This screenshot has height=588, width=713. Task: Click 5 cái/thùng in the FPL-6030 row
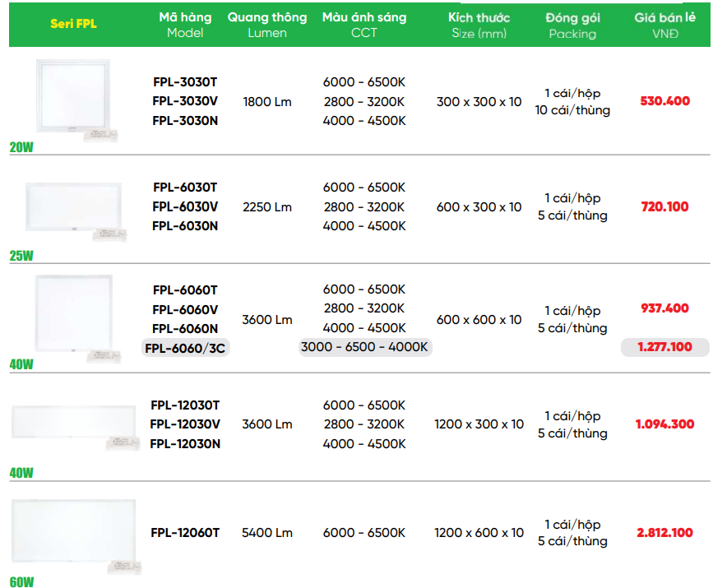point(572,215)
